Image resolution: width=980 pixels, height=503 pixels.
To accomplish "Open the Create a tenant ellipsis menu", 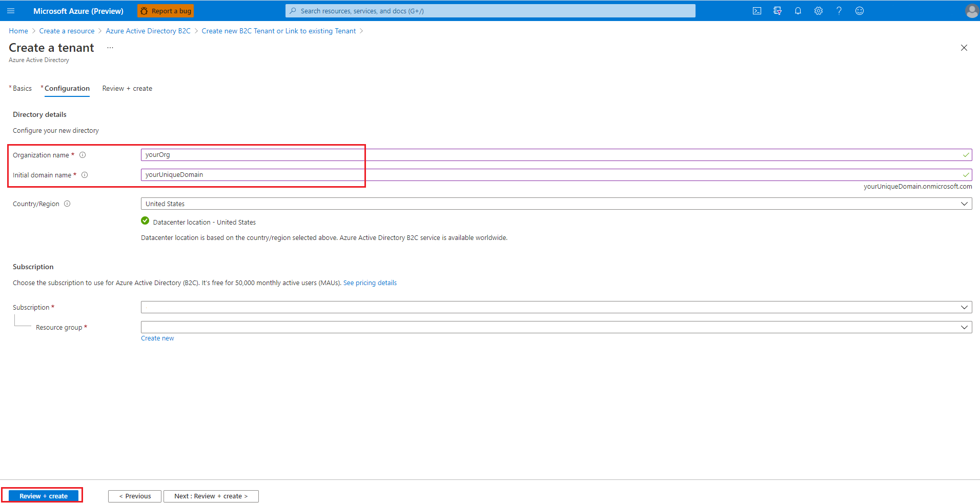I will pos(110,47).
